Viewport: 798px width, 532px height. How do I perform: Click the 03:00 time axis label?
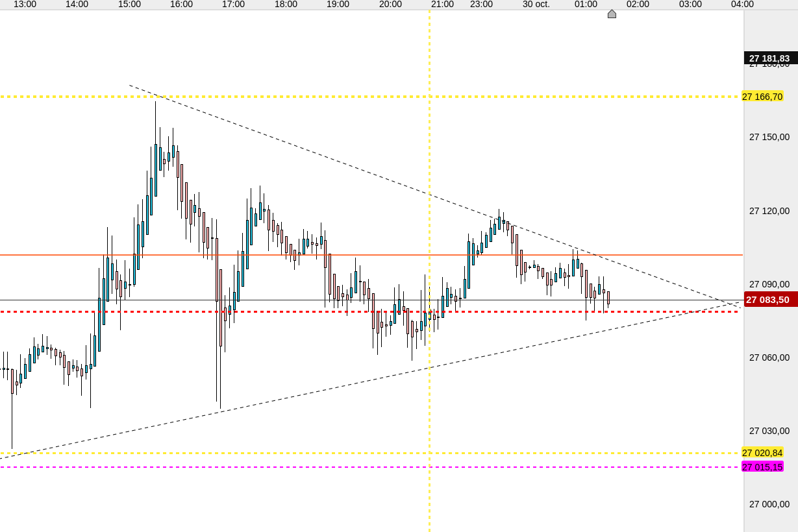point(690,4)
